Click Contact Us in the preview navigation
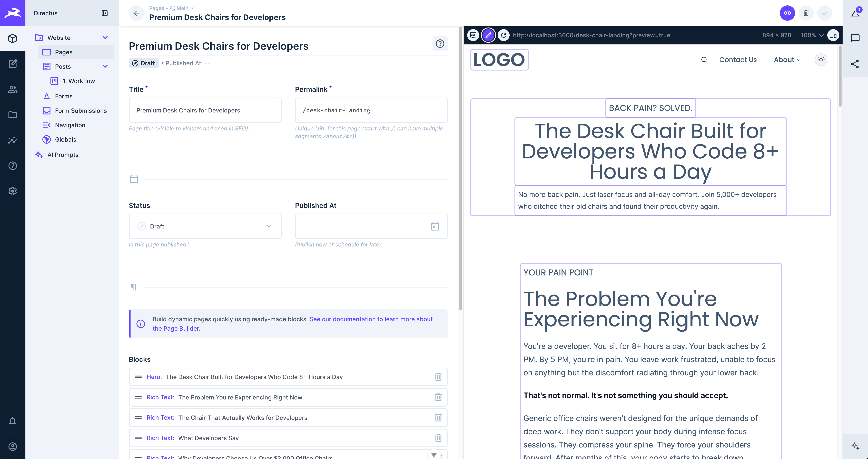Image resolution: width=868 pixels, height=459 pixels. pos(738,60)
